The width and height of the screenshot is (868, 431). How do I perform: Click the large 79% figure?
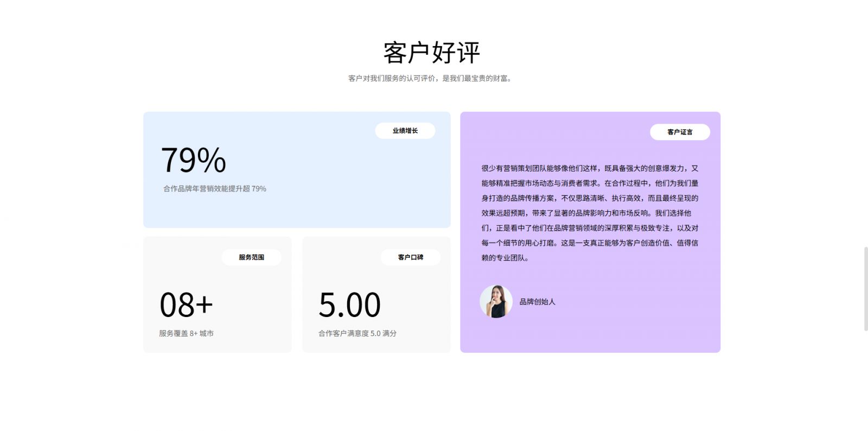193,160
